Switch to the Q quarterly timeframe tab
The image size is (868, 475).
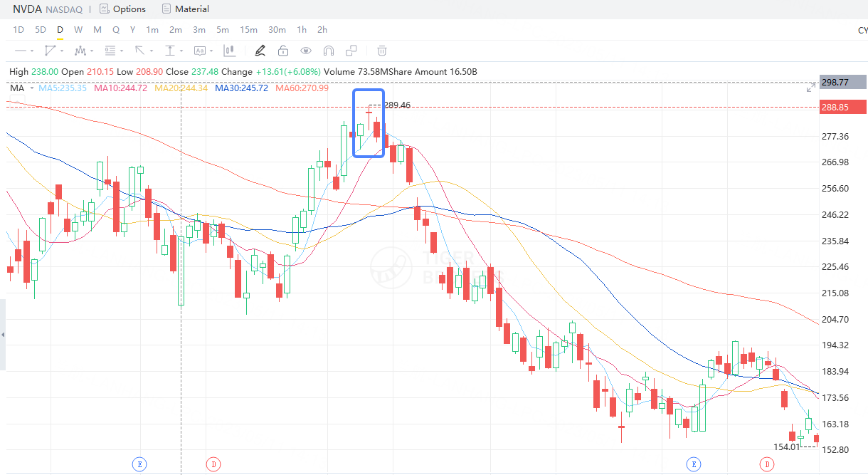coord(116,30)
